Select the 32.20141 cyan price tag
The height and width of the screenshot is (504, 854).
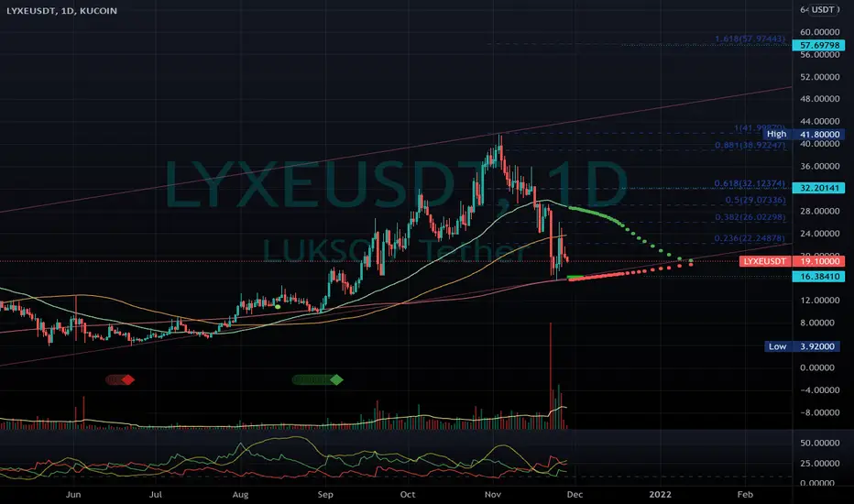point(819,188)
